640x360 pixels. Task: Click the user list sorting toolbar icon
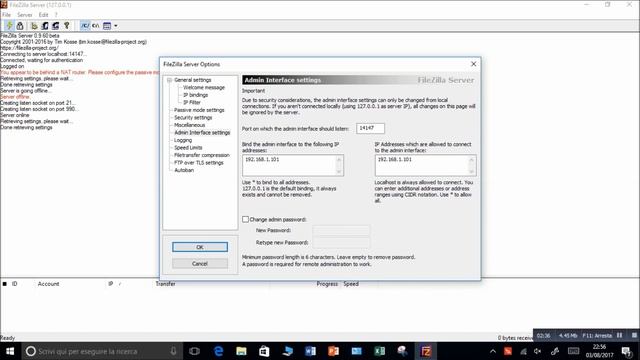tap(107, 26)
